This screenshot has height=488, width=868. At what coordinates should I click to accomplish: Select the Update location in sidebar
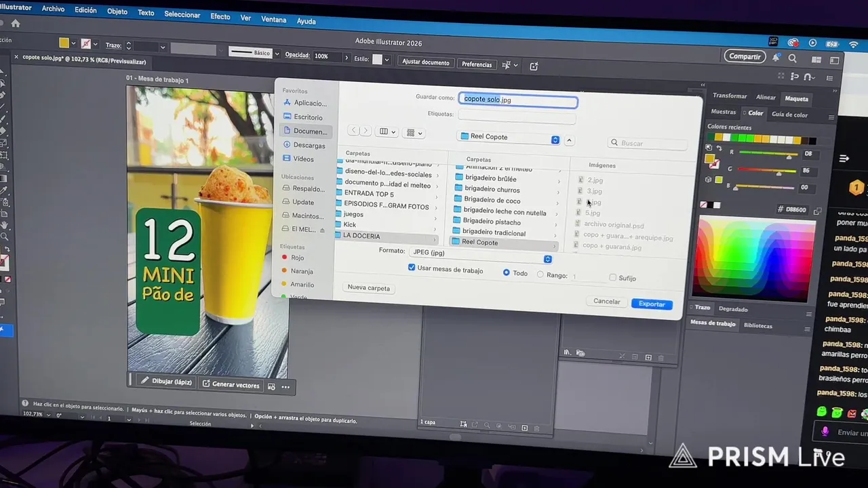[x=298, y=202]
